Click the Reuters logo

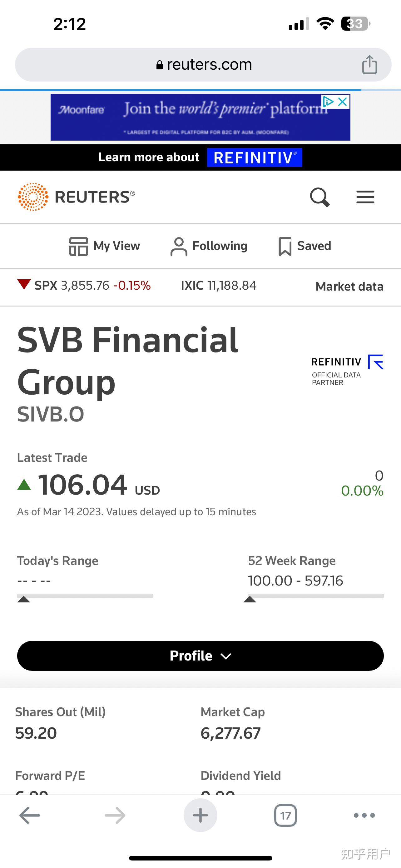77,197
